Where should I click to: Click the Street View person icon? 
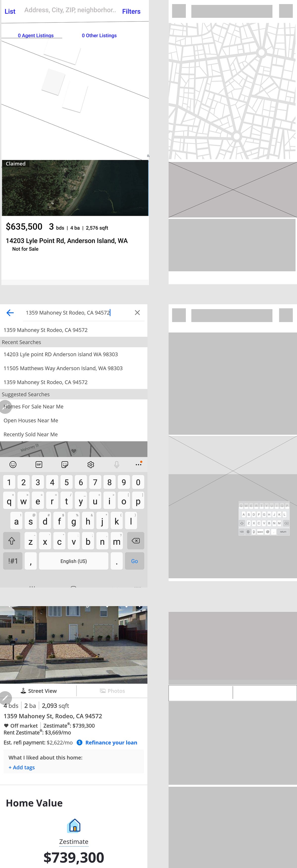pyautogui.click(x=23, y=691)
